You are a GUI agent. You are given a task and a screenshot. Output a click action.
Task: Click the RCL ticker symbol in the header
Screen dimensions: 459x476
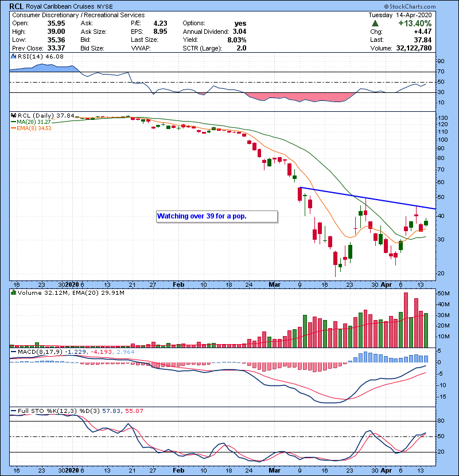[x=17, y=6]
